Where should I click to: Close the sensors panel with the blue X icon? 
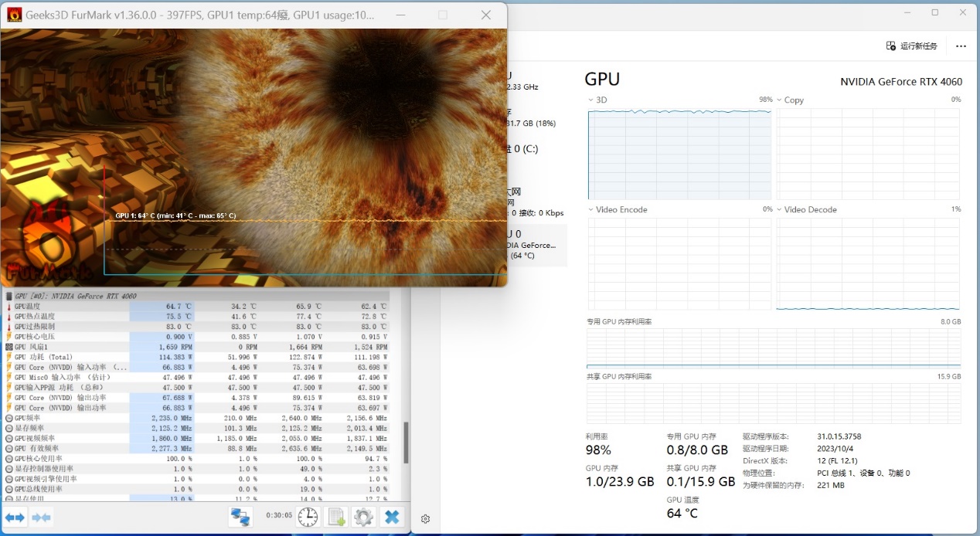pyautogui.click(x=392, y=517)
